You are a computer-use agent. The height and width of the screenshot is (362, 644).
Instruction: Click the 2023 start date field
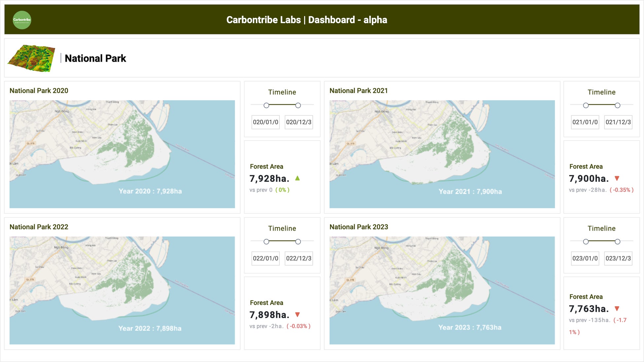pos(585,258)
